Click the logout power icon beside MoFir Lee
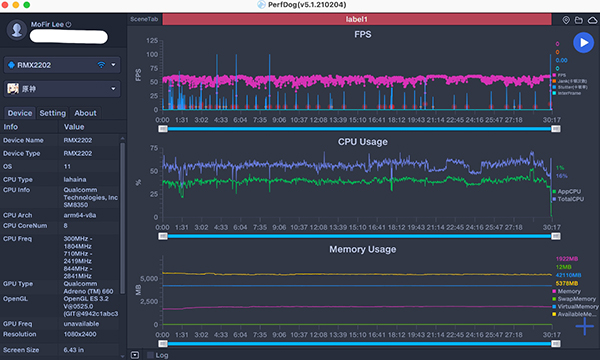 point(68,24)
